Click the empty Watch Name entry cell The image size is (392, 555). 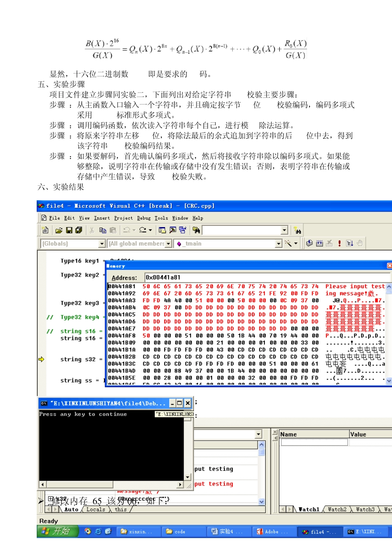314,442
